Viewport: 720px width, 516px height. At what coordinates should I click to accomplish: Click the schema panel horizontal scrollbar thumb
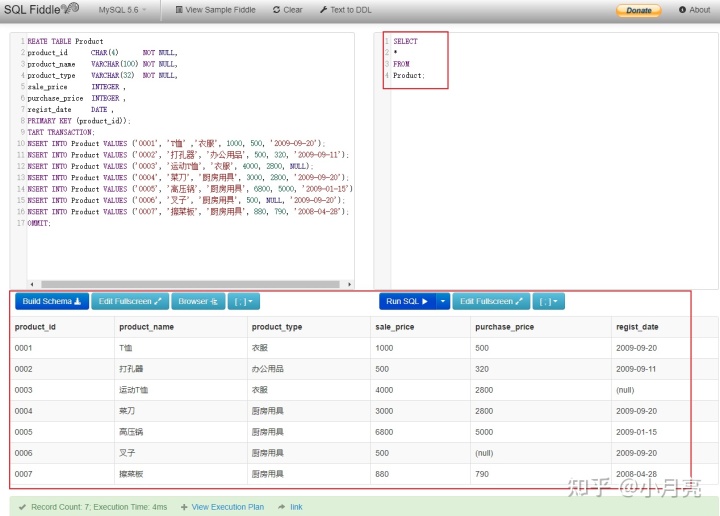coord(190,284)
